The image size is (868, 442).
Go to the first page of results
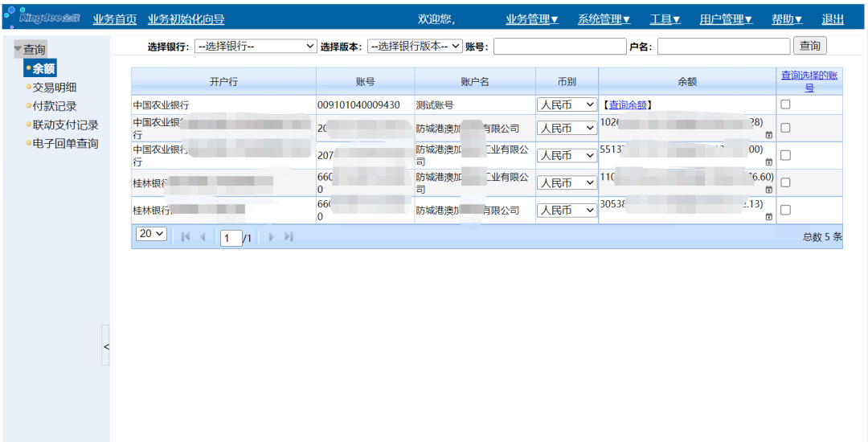point(186,237)
